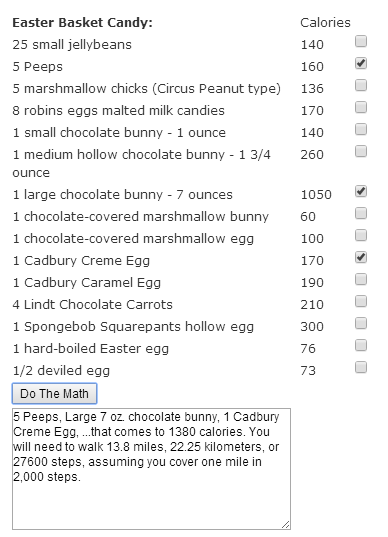
Task: Enable the small chocolate bunny checkbox
Action: [x=361, y=129]
